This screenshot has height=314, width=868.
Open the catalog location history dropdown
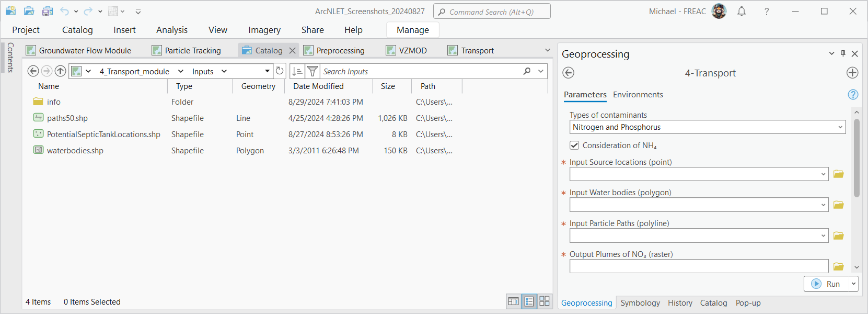[x=268, y=71]
